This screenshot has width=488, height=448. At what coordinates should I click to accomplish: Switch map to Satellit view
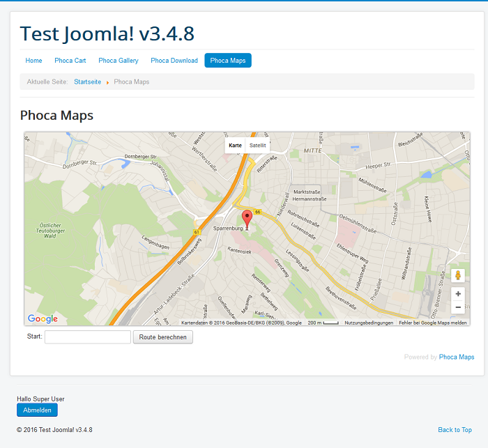(257, 146)
